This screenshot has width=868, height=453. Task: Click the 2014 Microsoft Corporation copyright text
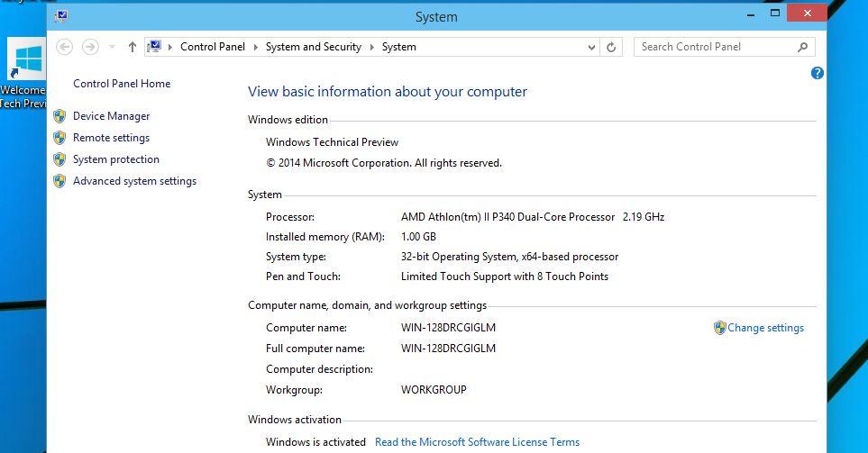(x=384, y=163)
